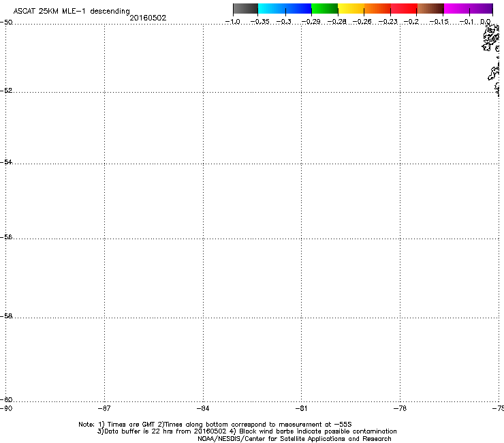Click the -52 latitude axis label
The image size is (504, 443).
(6, 91)
